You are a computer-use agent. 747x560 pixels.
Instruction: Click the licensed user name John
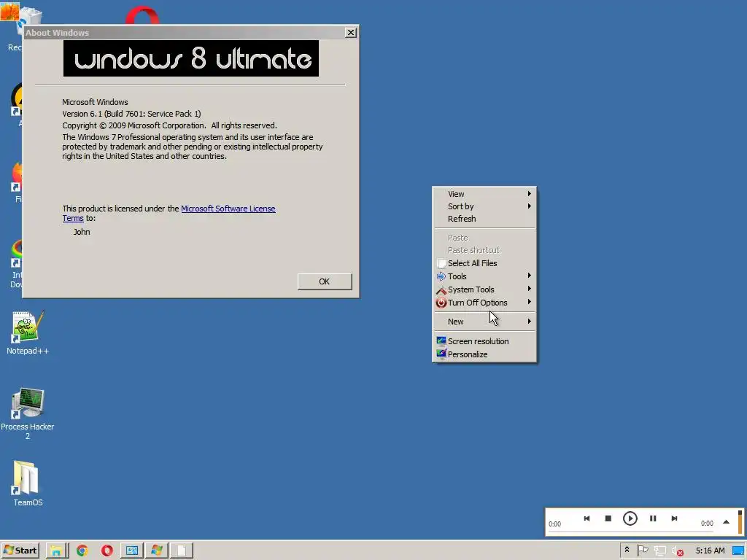pos(82,232)
